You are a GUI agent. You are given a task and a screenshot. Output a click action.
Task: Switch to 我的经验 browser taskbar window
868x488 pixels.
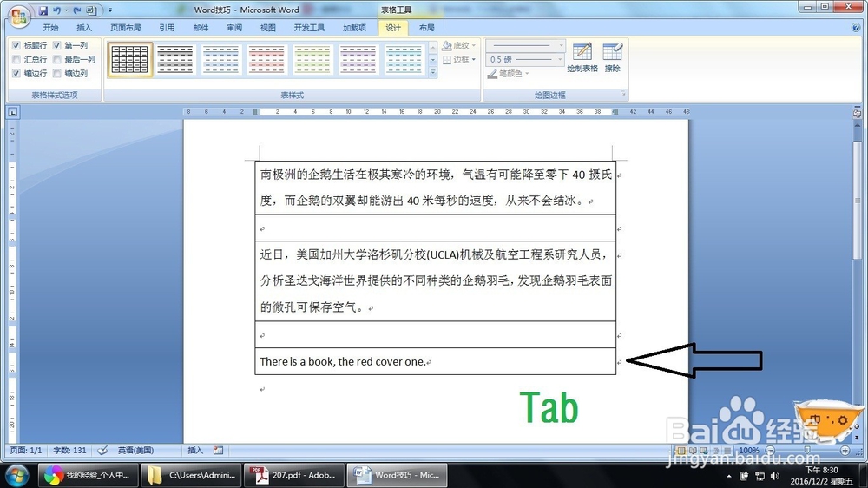click(88, 475)
